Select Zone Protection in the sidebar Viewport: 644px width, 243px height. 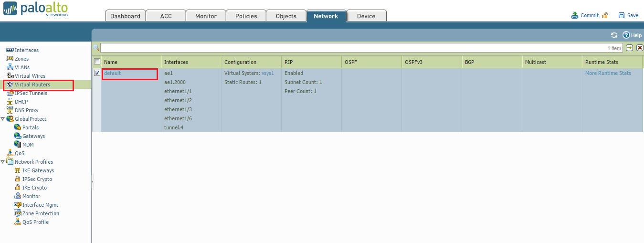click(x=41, y=213)
